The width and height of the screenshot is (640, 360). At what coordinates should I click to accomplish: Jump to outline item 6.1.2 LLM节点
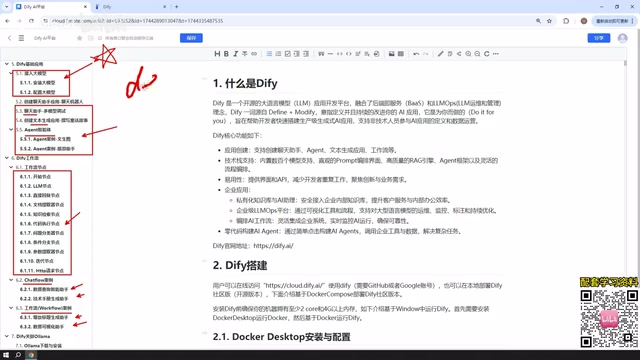(x=36, y=186)
